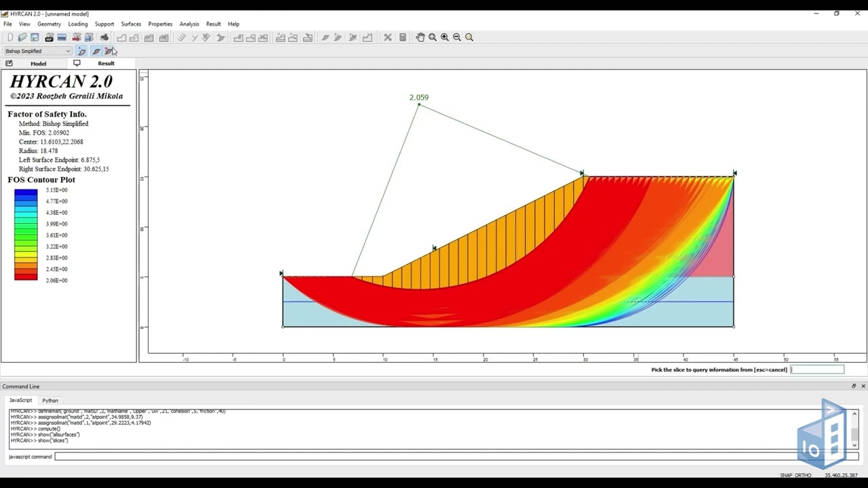Screen dimensions: 868x488
Task: Open the File menu
Action: tap(7, 24)
